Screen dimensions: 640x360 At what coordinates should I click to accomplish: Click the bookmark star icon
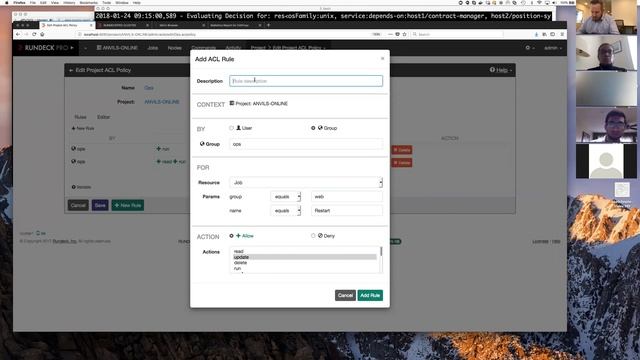pyautogui.click(x=404, y=34)
